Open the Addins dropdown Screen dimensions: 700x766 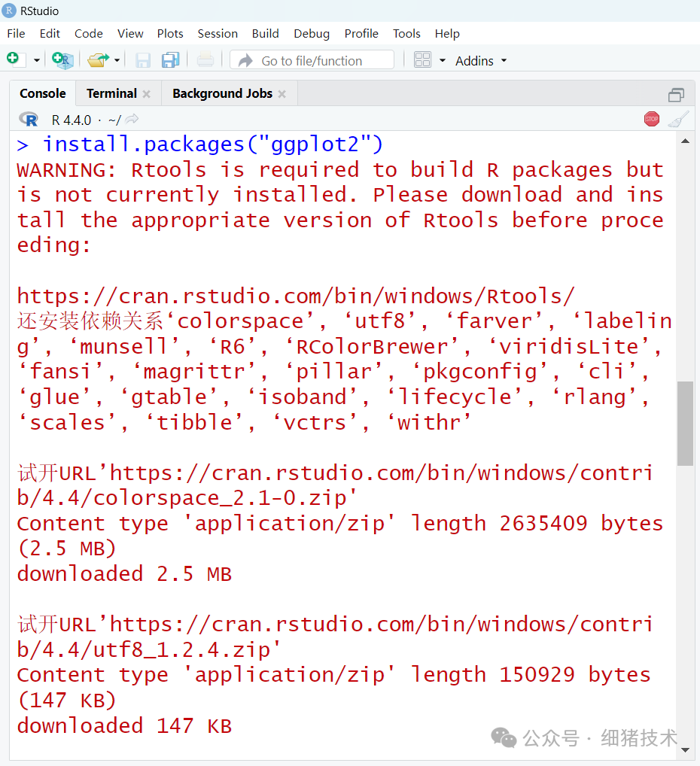coord(475,60)
